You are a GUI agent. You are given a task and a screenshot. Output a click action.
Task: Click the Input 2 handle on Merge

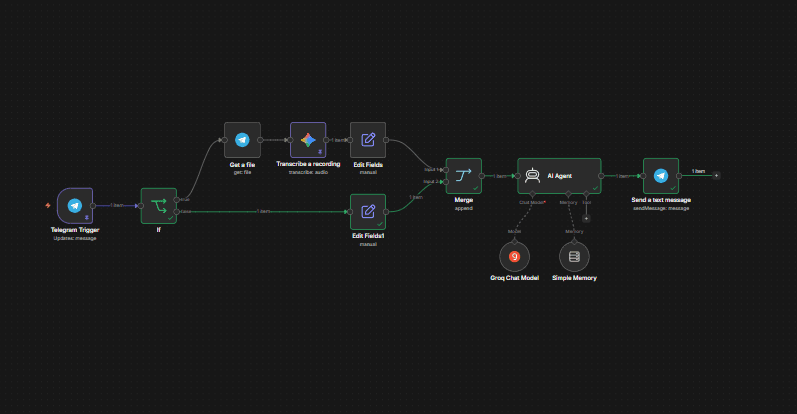coord(446,182)
